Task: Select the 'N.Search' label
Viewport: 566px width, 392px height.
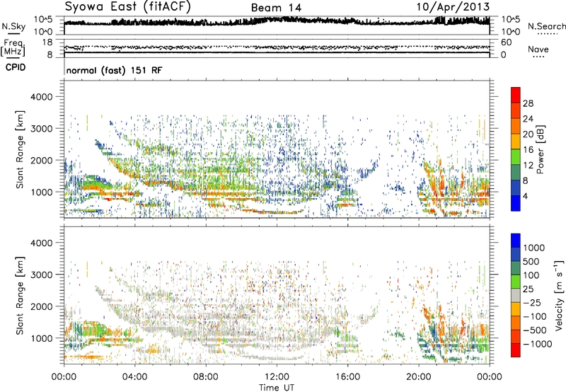Action: tap(546, 26)
